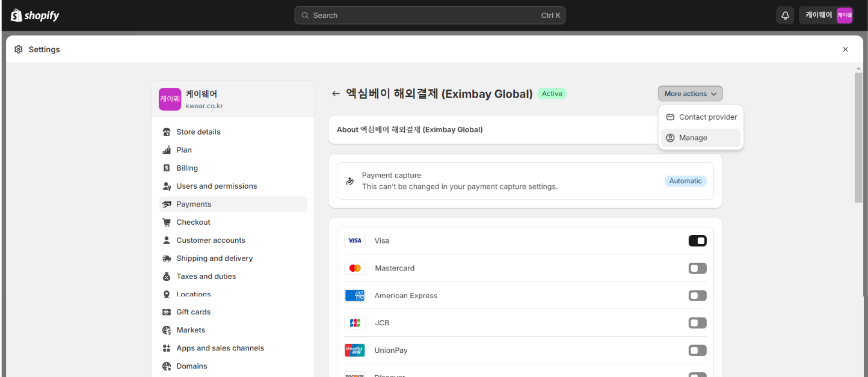Screen dimensions: 868x377
Task: Click the Payments sidebar icon
Action: tap(167, 204)
